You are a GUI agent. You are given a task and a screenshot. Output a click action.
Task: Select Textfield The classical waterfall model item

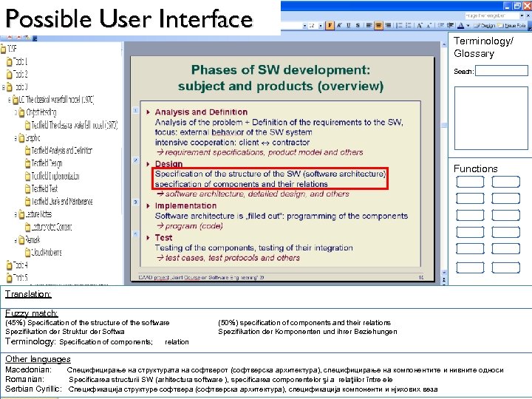tap(72, 126)
